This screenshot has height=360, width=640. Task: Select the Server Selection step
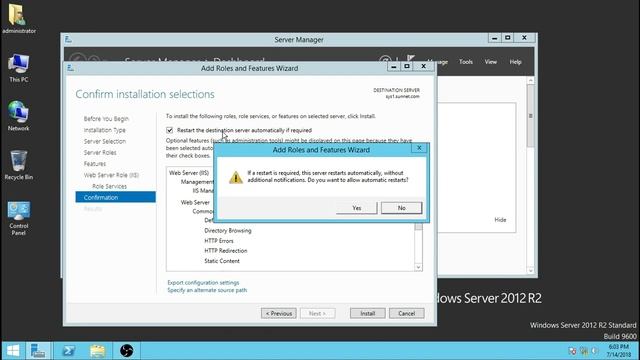tap(105, 141)
